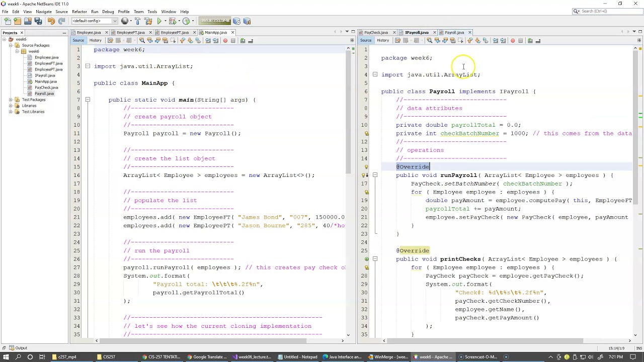Switch to the PayCheck.java tab
The image size is (644, 362).
click(x=376, y=33)
